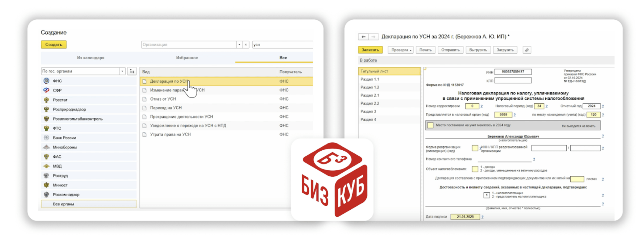Select the Прекращение деятельности УСН row

(226, 117)
